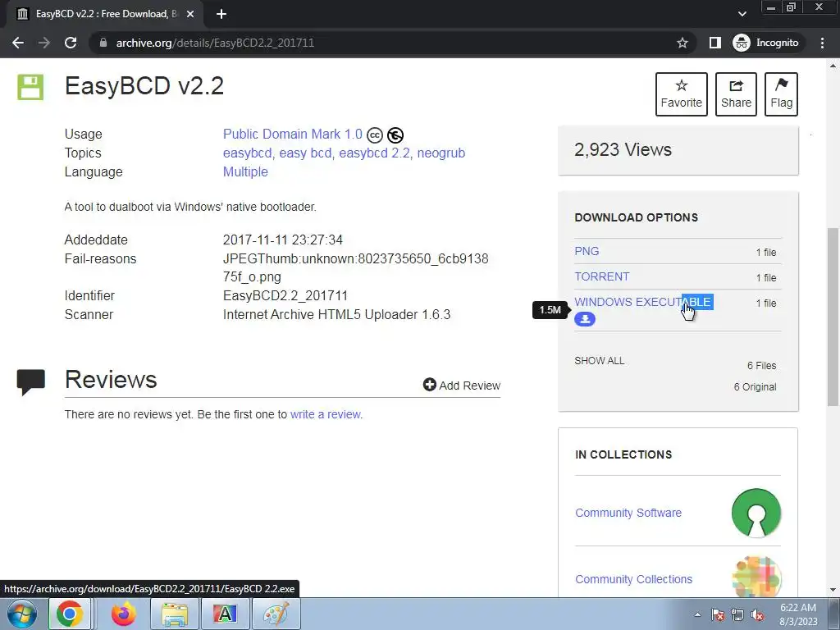Click the network tray icon
Viewport: 840px width, 630px height.
click(737, 614)
